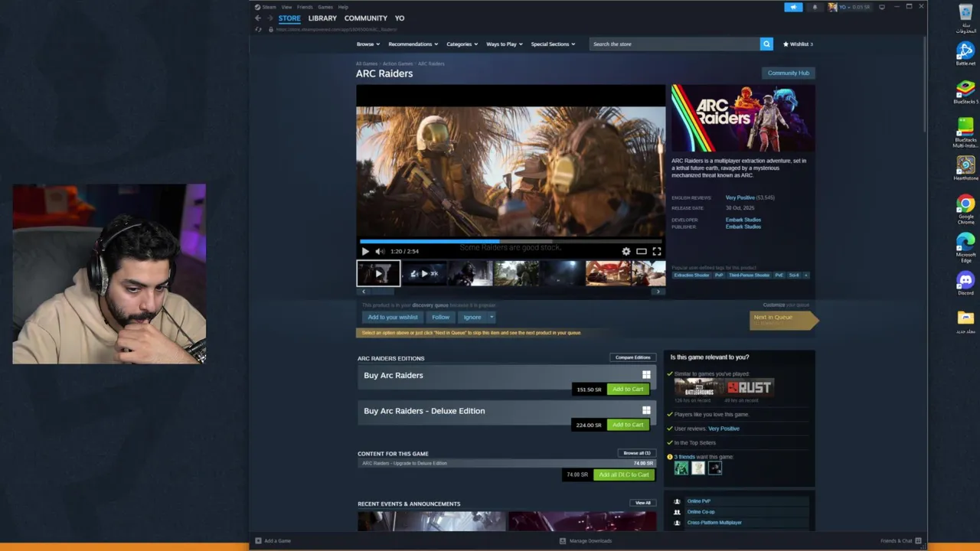This screenshot has height=551, width=980.
Task: Reload the page with the refresh icon
Action: pyautogui.click(x=258, y=29)
